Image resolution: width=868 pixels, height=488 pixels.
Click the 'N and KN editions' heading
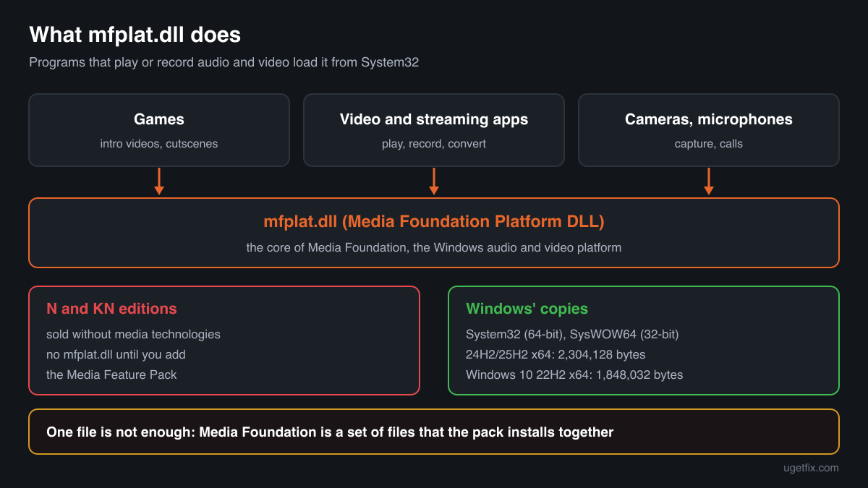(x=111, y=309)
